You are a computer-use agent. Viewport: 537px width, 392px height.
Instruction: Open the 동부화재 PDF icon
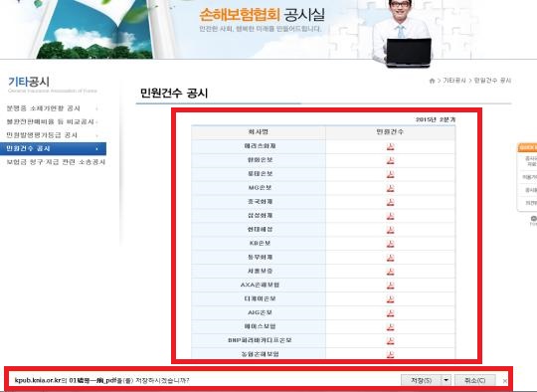pos(390,258)
